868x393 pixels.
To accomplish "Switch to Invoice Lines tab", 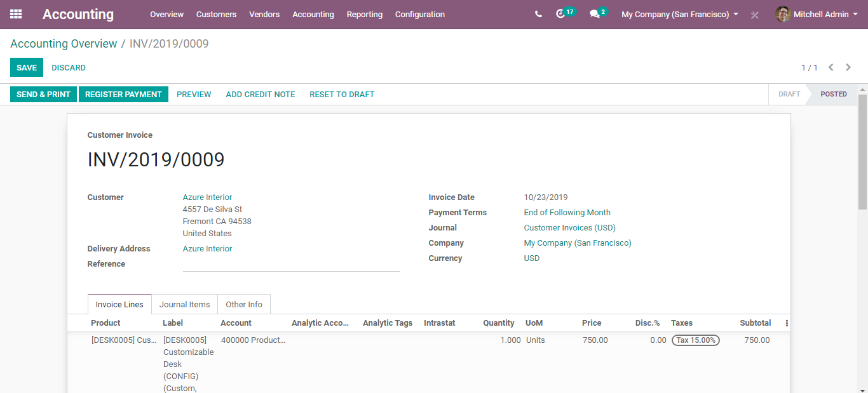I will coord(119,304).
